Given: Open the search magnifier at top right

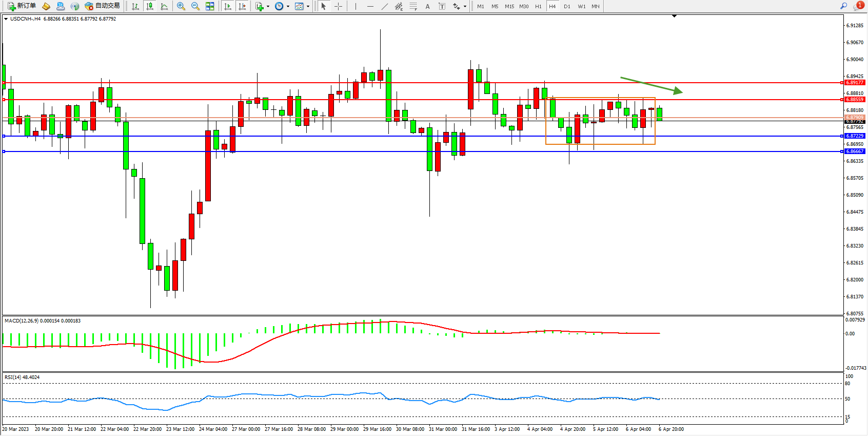Looking at the screenshot, I should tap(843, 6).
